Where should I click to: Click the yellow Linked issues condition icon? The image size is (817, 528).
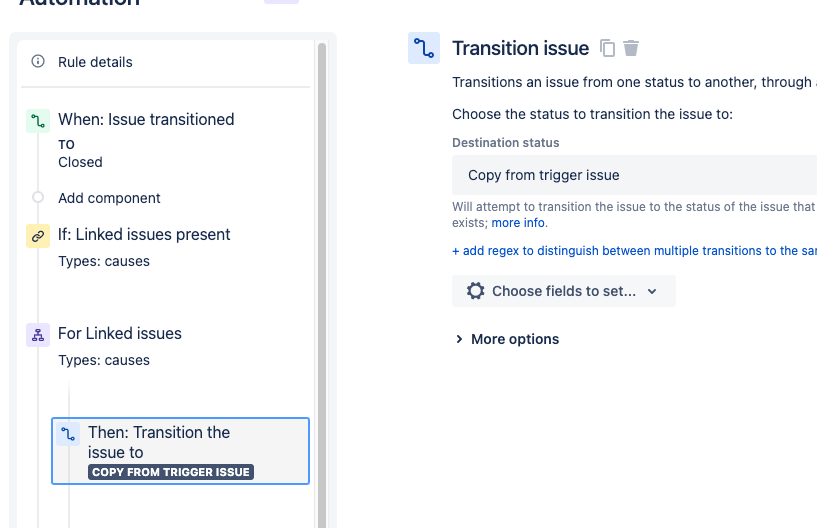click(38, 236)
